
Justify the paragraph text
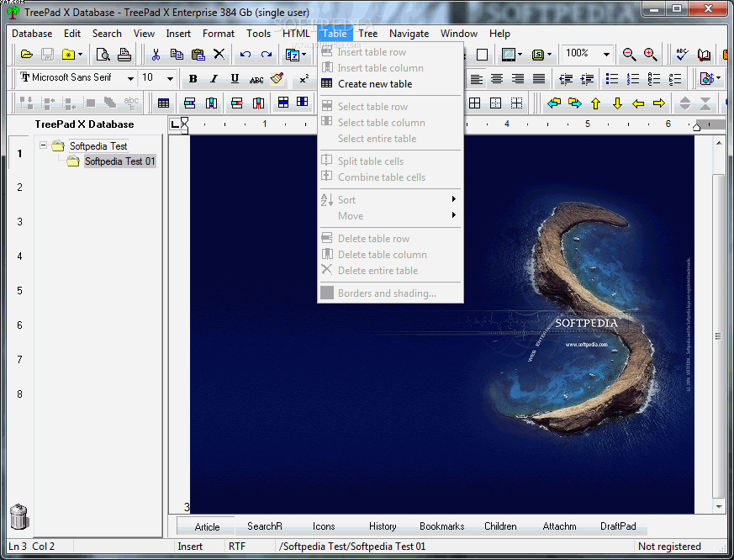[539, 79]
